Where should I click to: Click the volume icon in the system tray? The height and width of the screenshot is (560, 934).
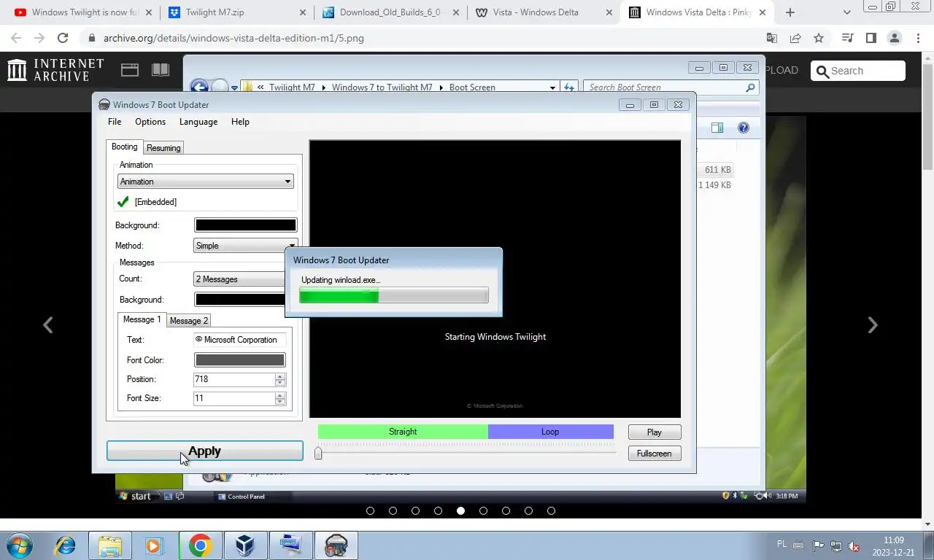(853, 546)
